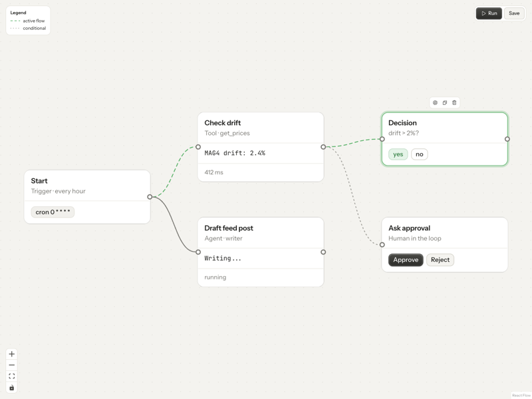532x399 pixels.
Task: Delete the Decision node with trash icon
Action: point(454,103)
